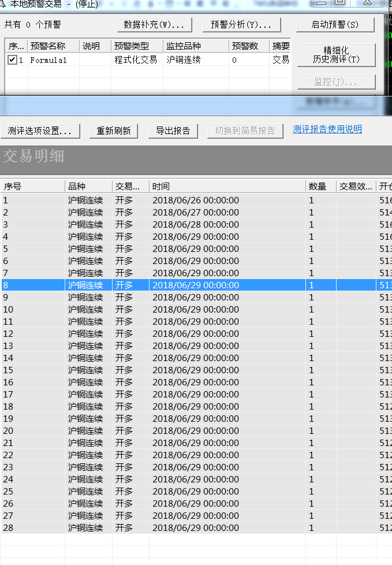The height and width of the screenshot is (565, 392).
Task: Open 测评报告使用说明 link
Action: coord(327,129)
